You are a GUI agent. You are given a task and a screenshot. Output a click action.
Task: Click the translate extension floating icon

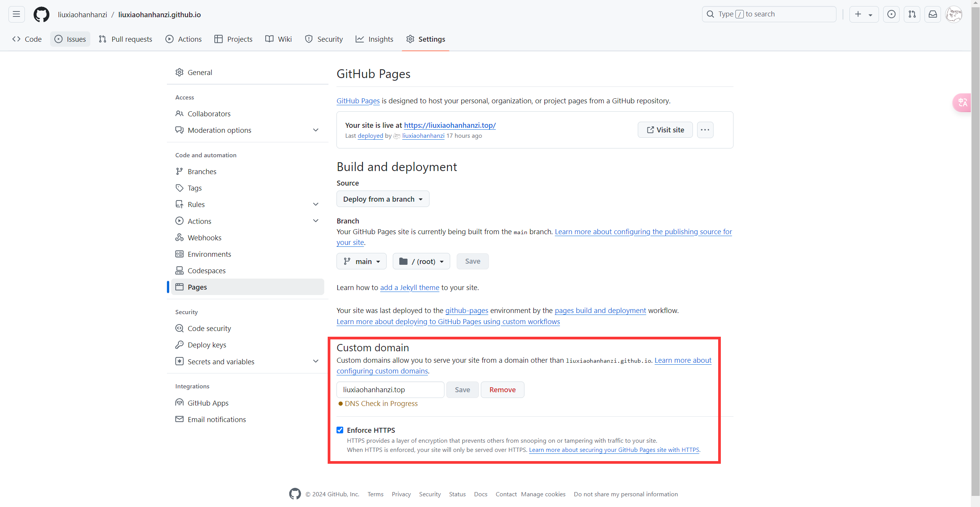pos(962,103)
